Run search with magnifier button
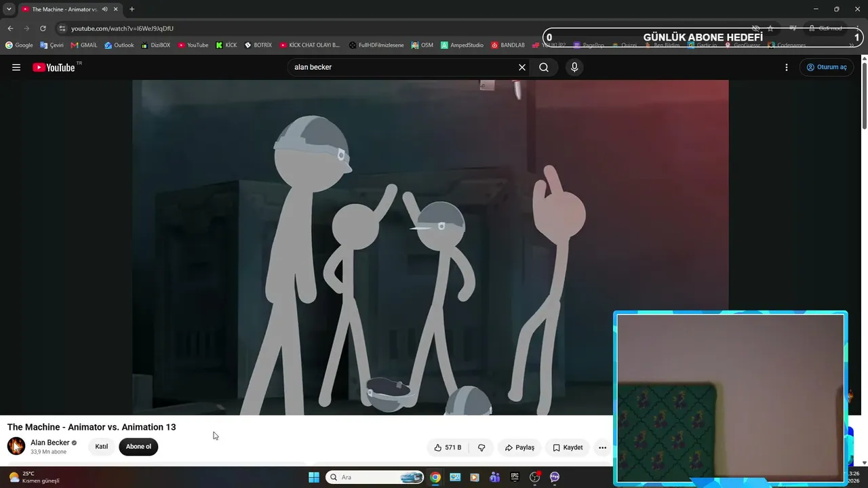Image resolution: width=868 pixels, height=488 pixels. click(x=544, y=67)
